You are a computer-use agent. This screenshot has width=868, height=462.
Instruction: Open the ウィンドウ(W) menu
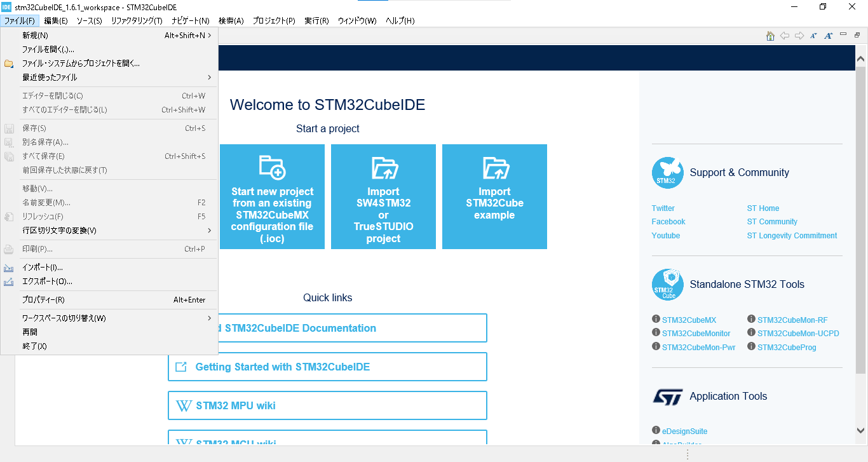coord(357,21)
